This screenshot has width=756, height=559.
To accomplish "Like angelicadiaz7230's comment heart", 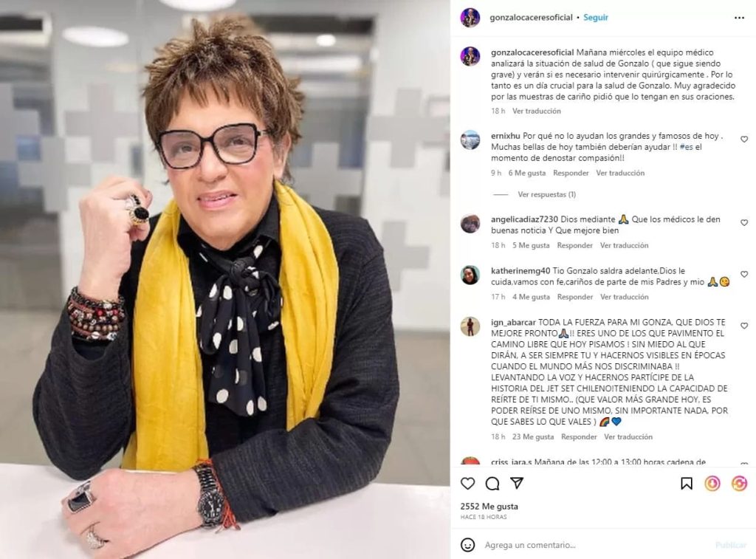I will (x=744, y=223).
